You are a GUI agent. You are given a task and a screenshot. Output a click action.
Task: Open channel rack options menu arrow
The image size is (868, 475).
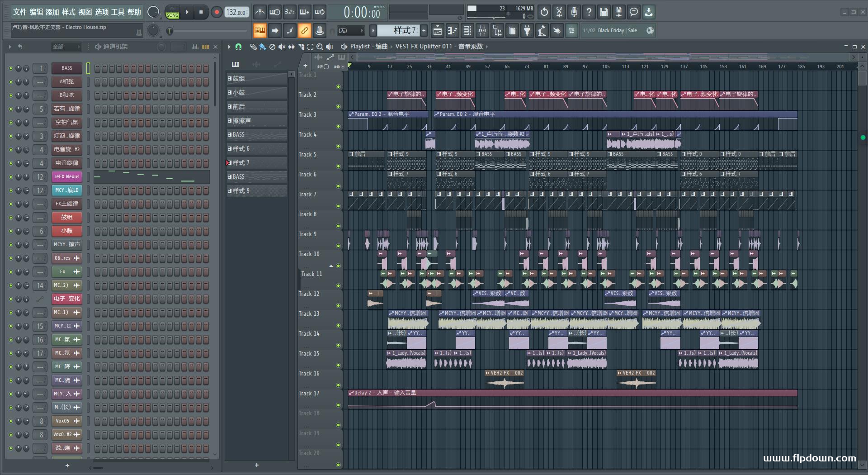10,47
